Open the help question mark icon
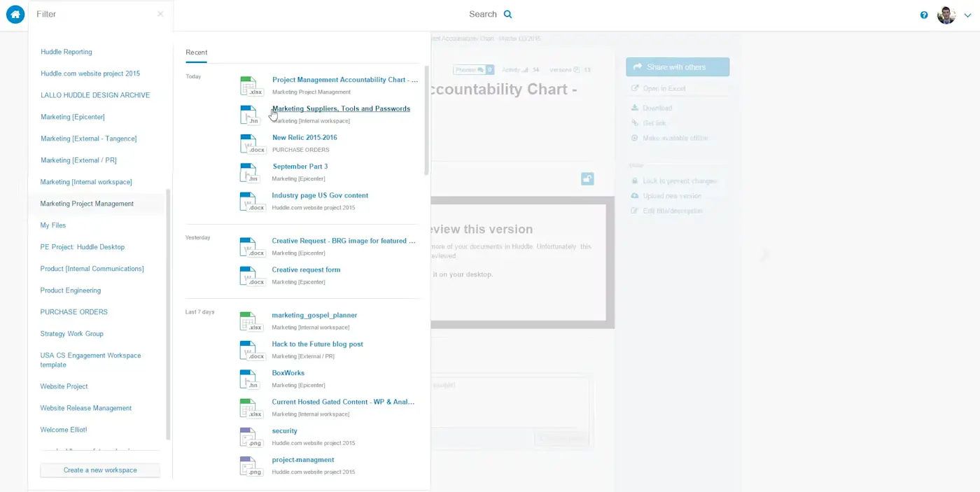980x492 pixels. [924, 15]
